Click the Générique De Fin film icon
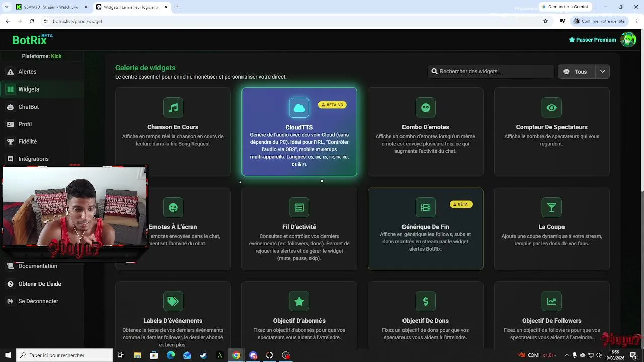The height and width of the screenshot is (362, 644). point(426,207)
